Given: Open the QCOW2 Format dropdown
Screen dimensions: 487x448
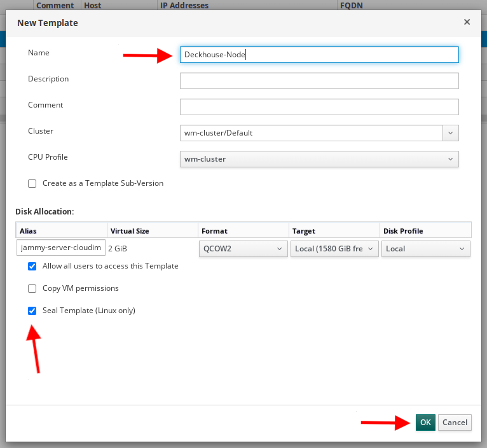Looking at the screenshot, I should 243,249.
